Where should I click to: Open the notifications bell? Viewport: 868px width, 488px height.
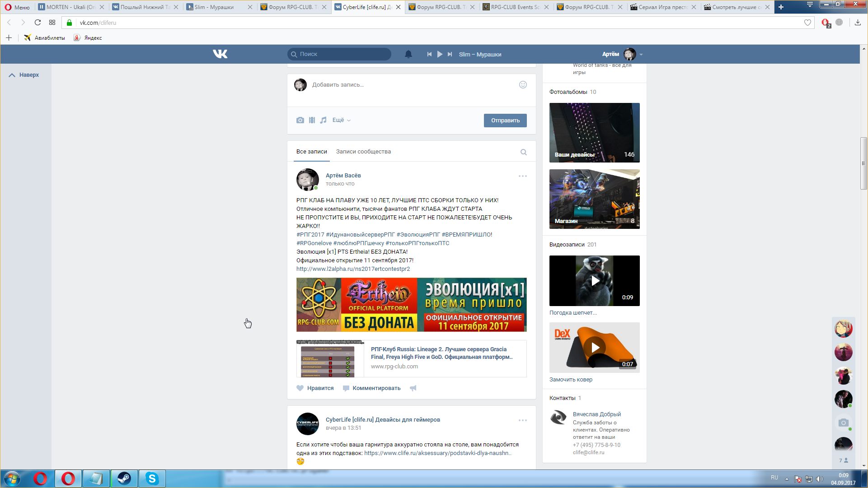pos(408,54)
